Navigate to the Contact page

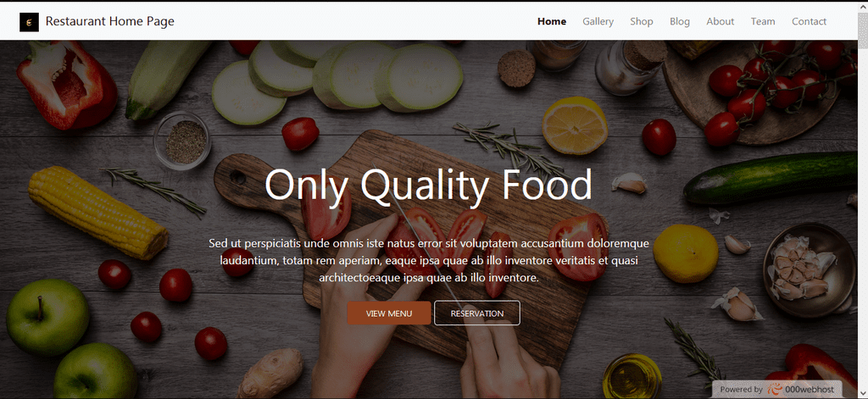[809, 21]
